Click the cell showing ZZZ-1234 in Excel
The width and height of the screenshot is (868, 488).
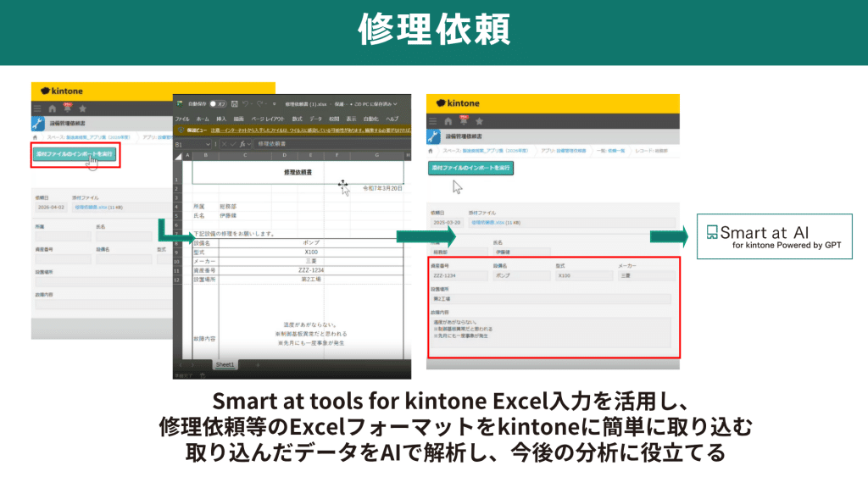pyautogui.click(x=310, y=270)
